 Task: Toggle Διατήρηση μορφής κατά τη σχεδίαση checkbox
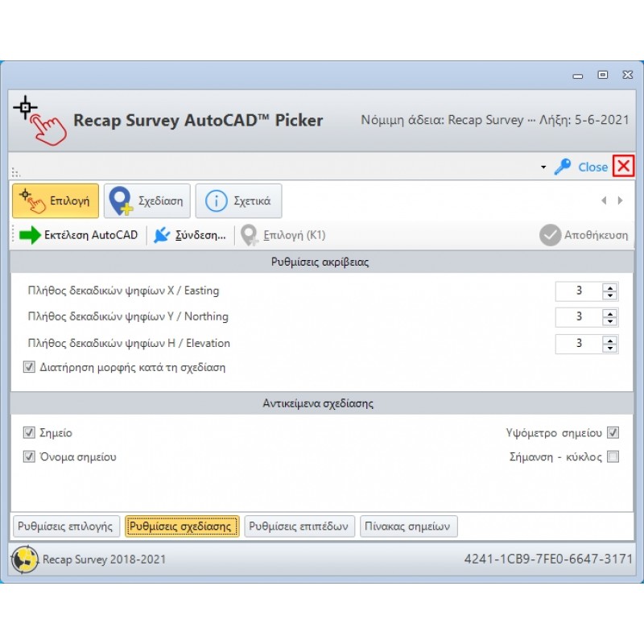(30, 367)
